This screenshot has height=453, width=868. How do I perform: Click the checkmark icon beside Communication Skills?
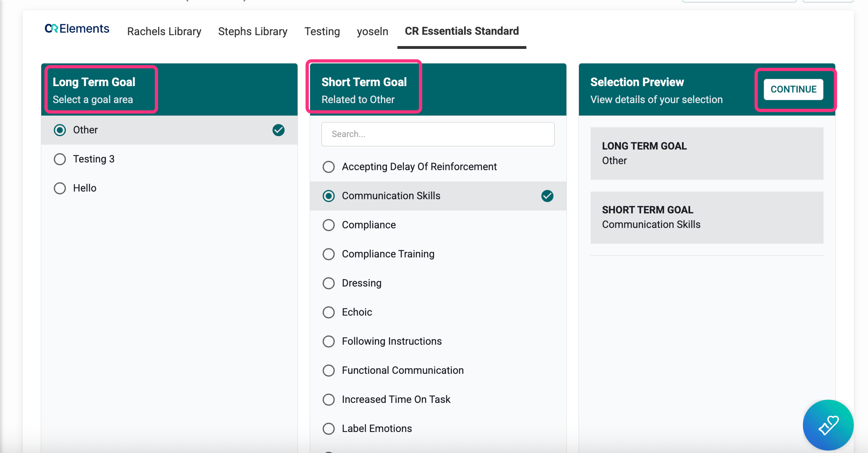point(547,196)
